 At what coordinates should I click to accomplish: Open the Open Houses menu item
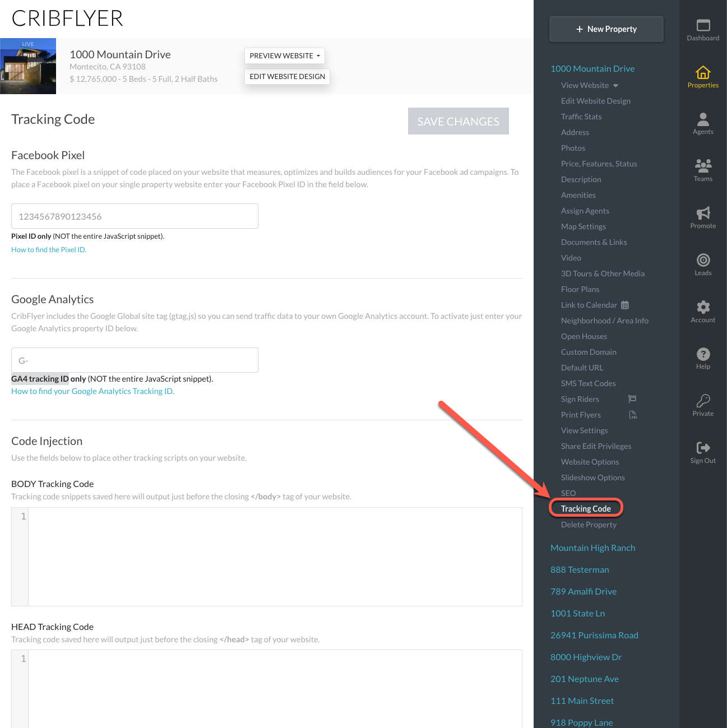(x=584, y=336)
